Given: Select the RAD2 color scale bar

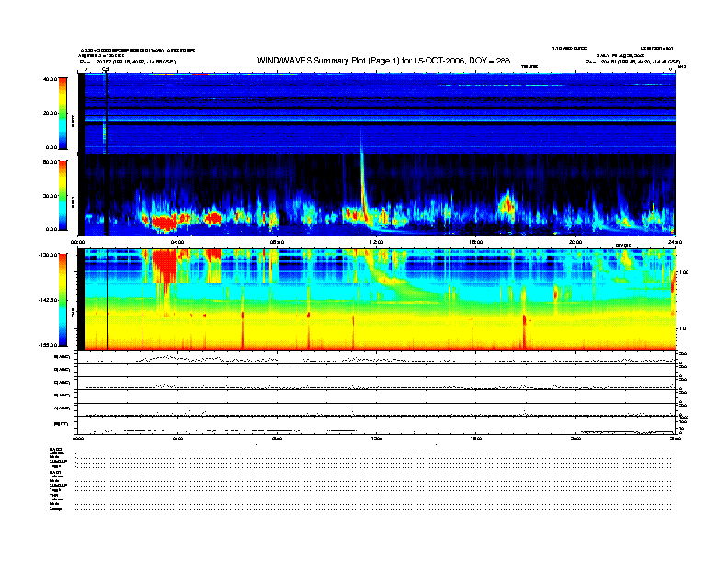Looking at the screenshot, I should click(63, 113).
